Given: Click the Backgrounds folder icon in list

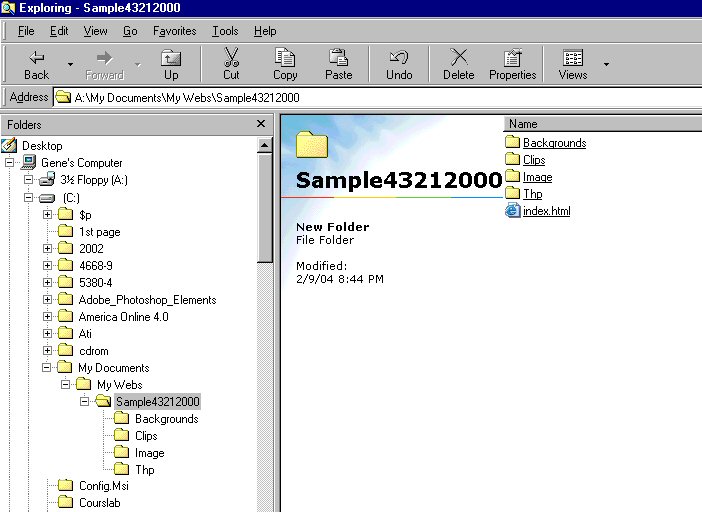Looking at the screenshot, I should pos(513,142).
